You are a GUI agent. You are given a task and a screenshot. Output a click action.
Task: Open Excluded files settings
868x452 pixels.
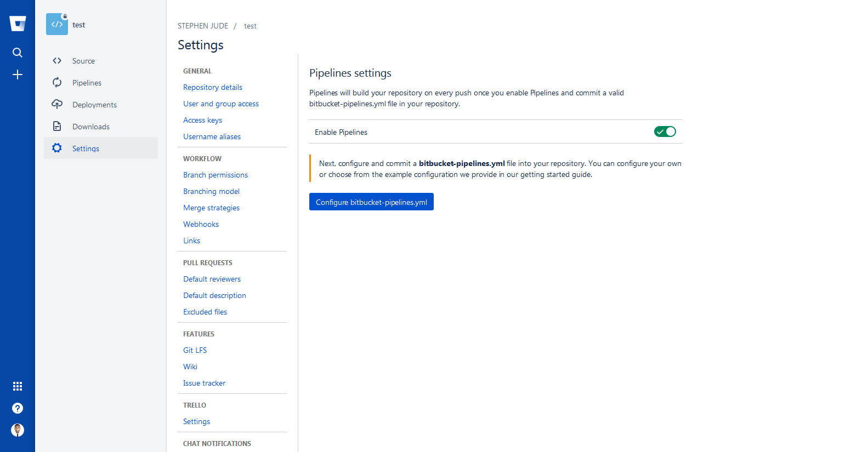pos(205,312)
